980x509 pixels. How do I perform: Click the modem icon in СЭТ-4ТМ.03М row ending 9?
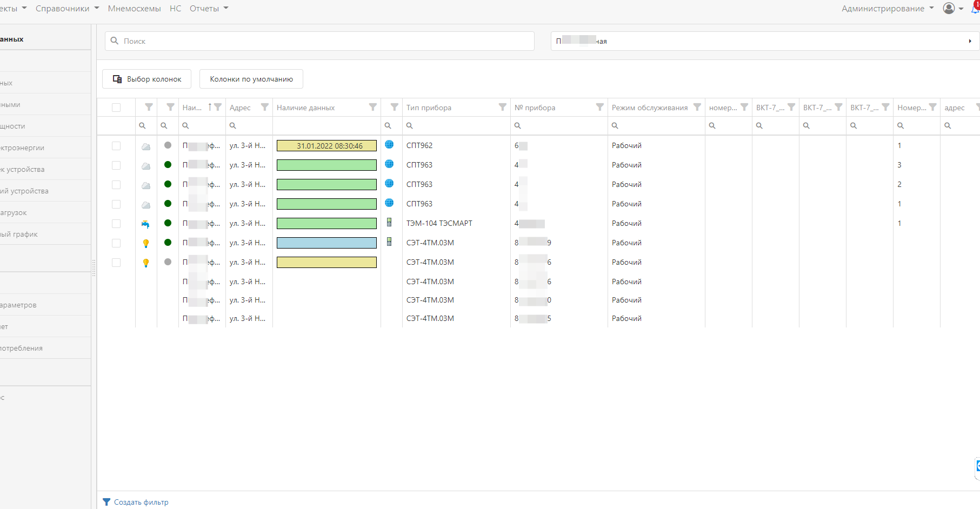389,242
